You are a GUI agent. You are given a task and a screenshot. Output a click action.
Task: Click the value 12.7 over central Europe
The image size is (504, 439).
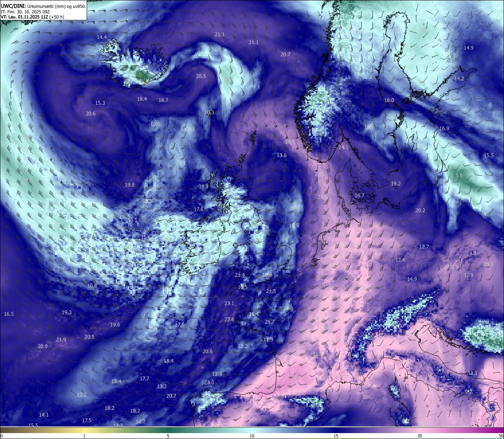click(x=424, y=246)
